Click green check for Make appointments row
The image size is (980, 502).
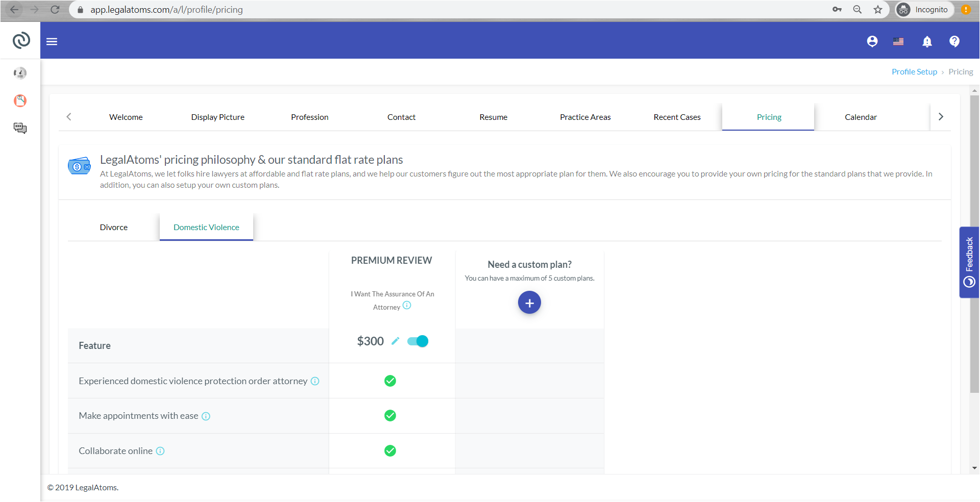[390, 416]
